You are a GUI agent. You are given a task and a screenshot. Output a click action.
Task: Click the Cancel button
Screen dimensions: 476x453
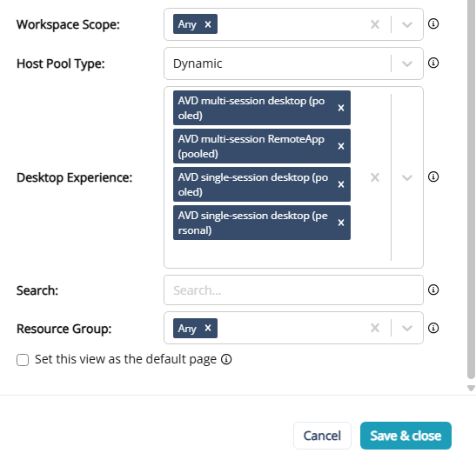(322, 436)
